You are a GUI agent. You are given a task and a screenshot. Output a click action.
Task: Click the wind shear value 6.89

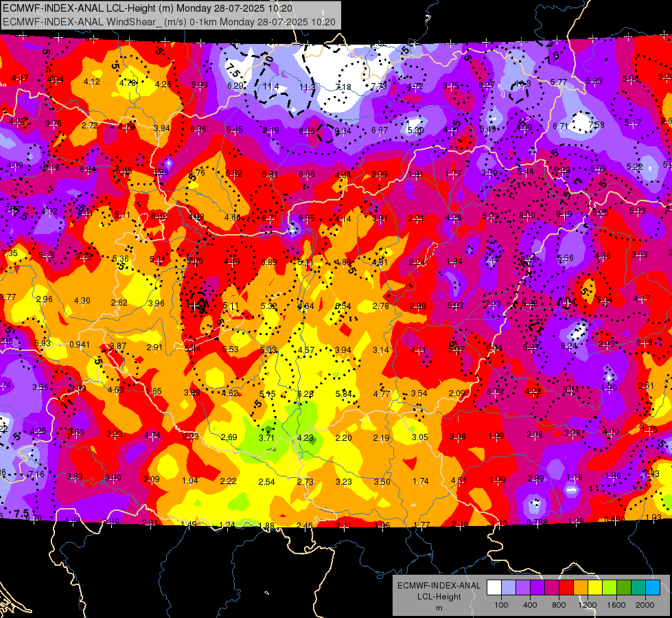point(268,262)
